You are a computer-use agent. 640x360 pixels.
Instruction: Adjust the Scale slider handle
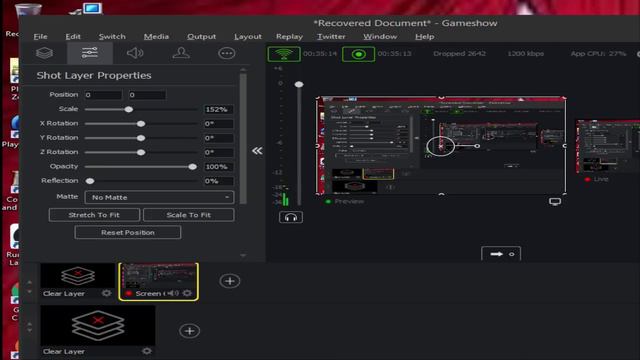point(129,109)
